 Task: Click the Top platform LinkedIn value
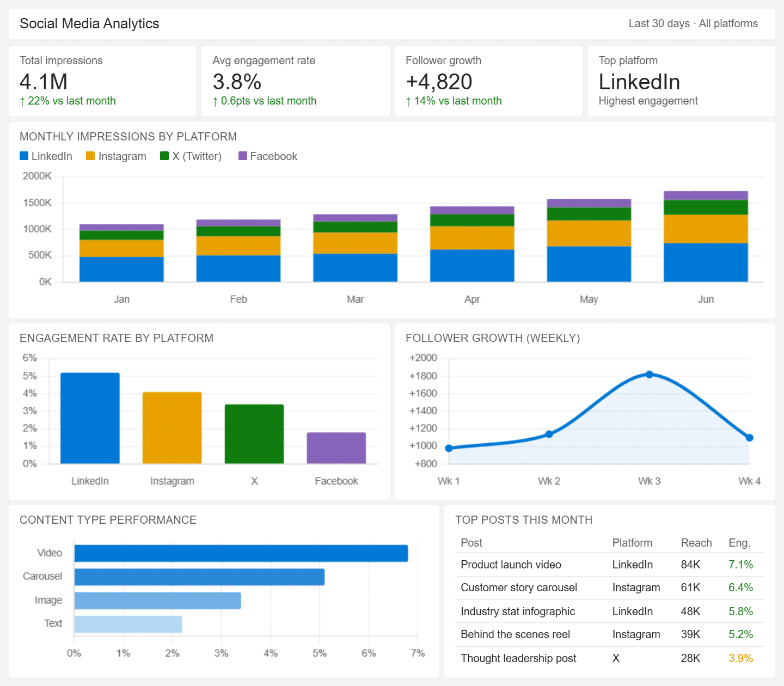coord(639,82)
